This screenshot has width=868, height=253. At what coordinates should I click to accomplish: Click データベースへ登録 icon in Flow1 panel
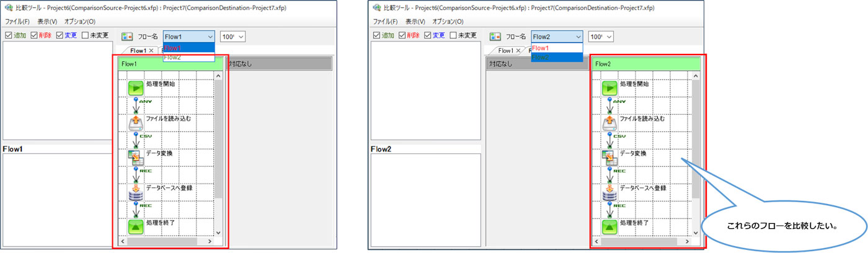coord(135,192)
